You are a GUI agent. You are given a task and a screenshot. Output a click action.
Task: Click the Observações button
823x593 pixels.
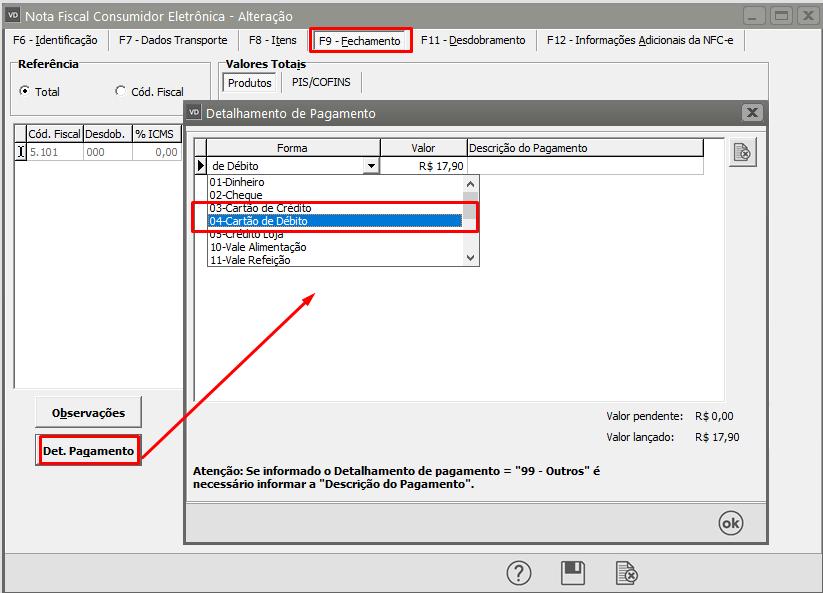[x=88, y=412]
